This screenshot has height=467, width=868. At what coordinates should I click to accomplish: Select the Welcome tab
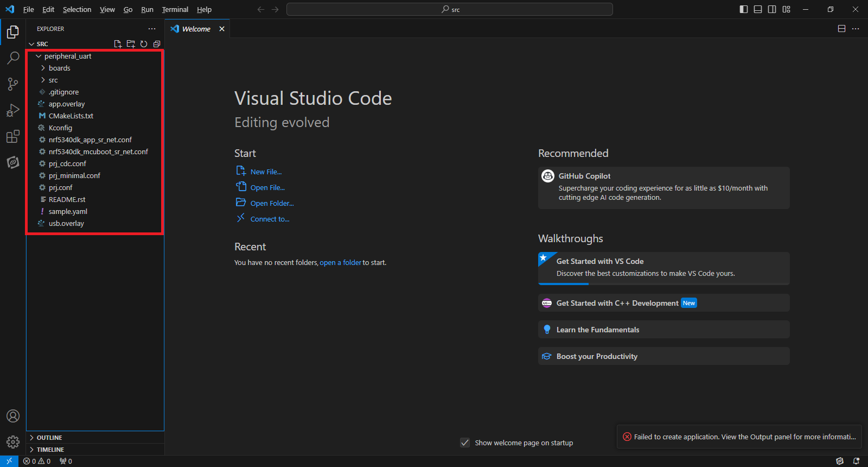point(196,29)
